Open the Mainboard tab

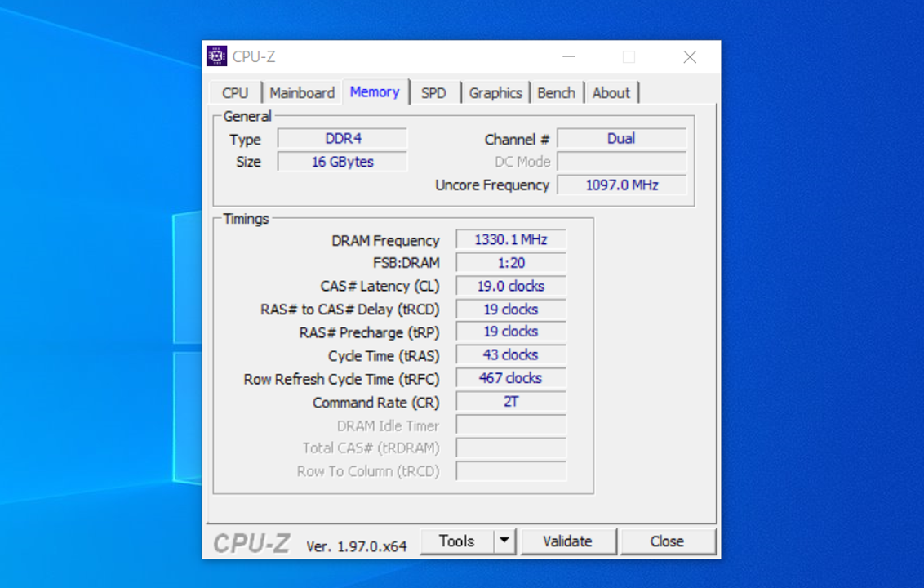pyautogui.click(x=302, y=93)
